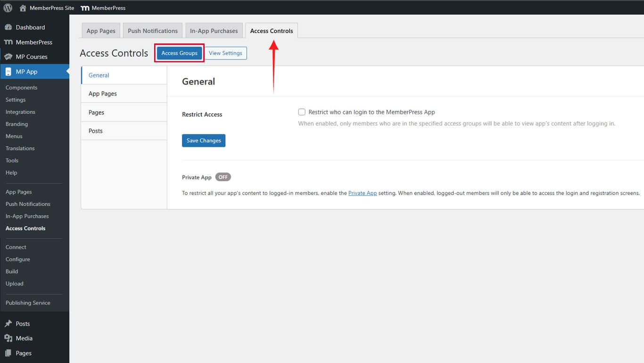Open Branding in the MP App submenu
Screen dimensions: 644x363
pyautogui.click(x=17, y=124)
